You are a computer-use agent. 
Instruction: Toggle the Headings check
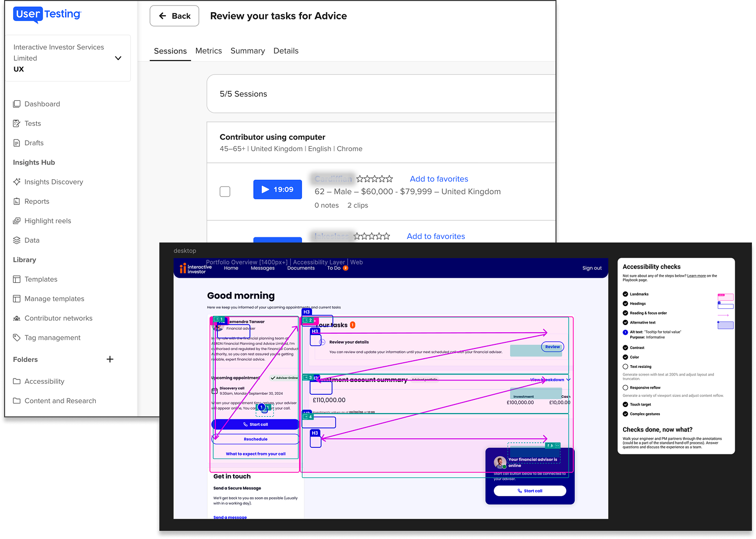pos(625,304)
